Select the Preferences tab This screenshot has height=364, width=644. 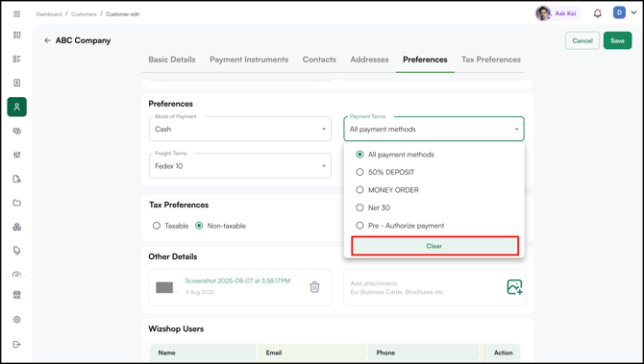tap(425, 60)
